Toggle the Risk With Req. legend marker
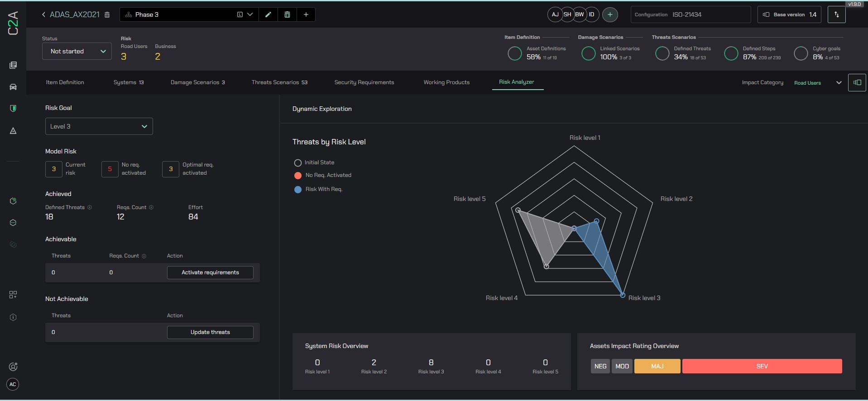The width and height of the screenshot is (868, 401). click(x=297, y=190)
